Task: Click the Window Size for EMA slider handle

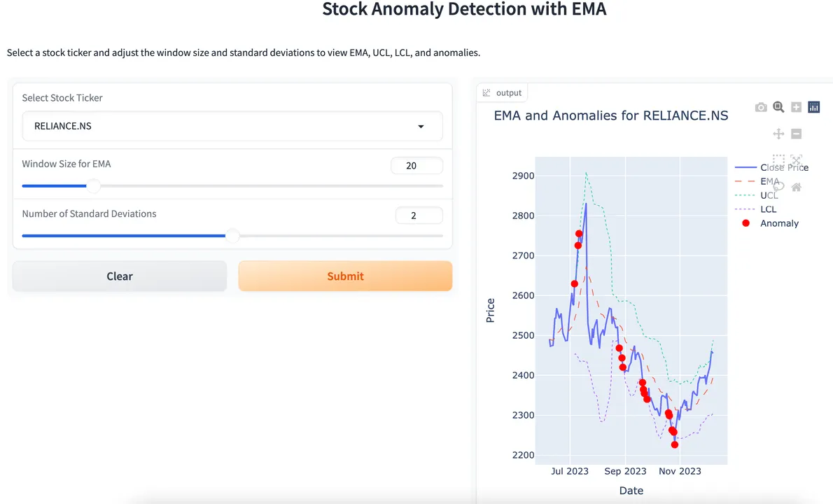Action: click(x=93, y=186)
